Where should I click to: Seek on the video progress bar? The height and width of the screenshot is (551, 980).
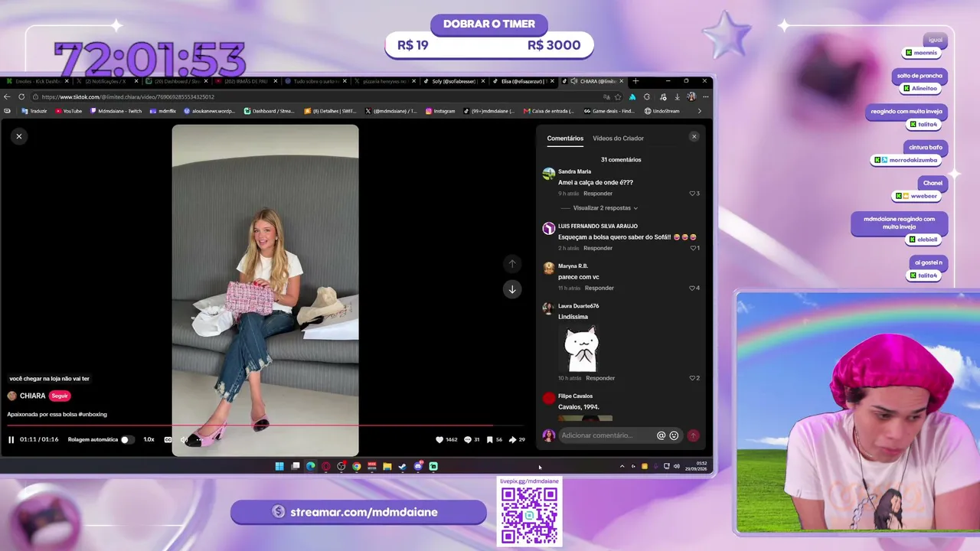pos(265,425)
